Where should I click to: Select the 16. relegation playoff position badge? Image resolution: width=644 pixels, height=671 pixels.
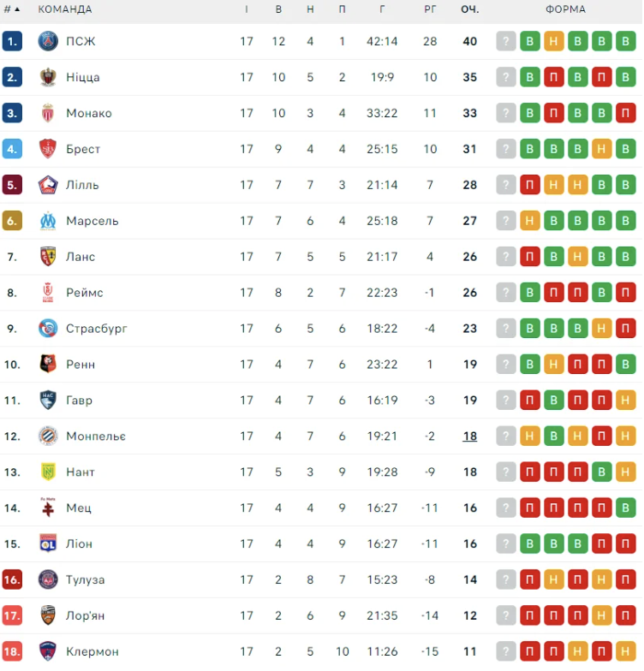tap(12, 579)
